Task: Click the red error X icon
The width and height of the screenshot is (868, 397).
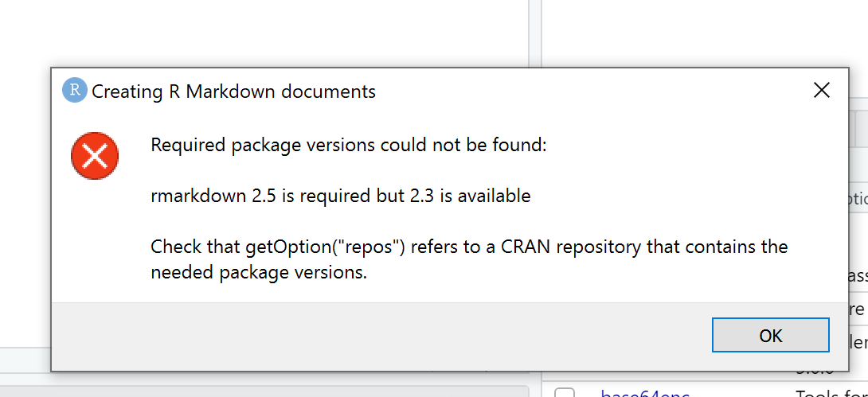Action: click(x=95, y=156)
